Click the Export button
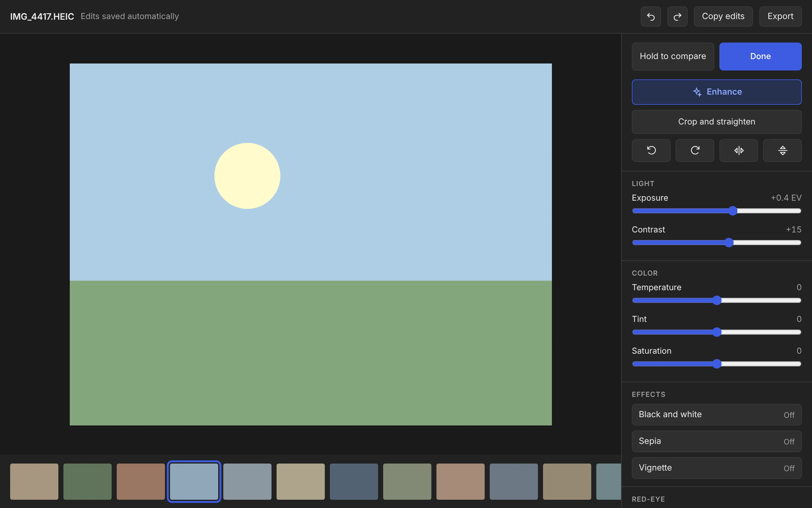Screen dimensions: 812x508 [x=780, y=17]
